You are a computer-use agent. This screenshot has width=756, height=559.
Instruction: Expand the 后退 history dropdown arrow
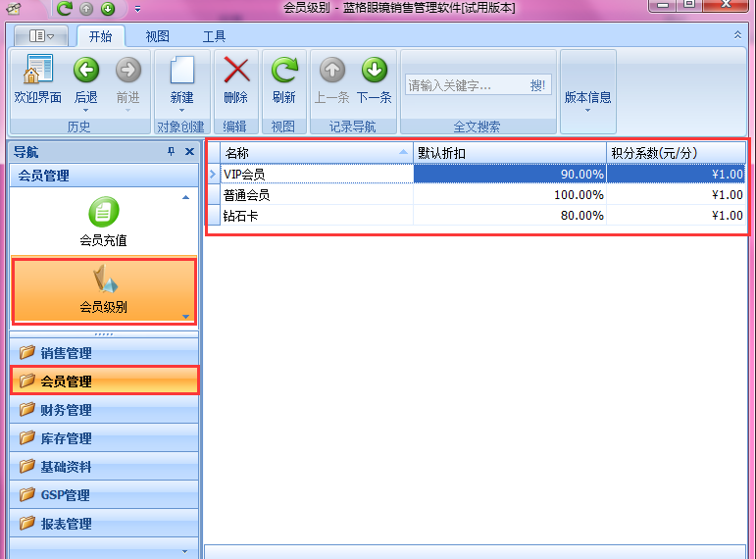[86, 110]
